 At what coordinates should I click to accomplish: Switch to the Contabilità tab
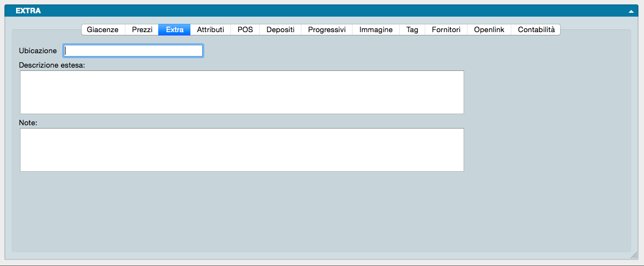point(536,30)
